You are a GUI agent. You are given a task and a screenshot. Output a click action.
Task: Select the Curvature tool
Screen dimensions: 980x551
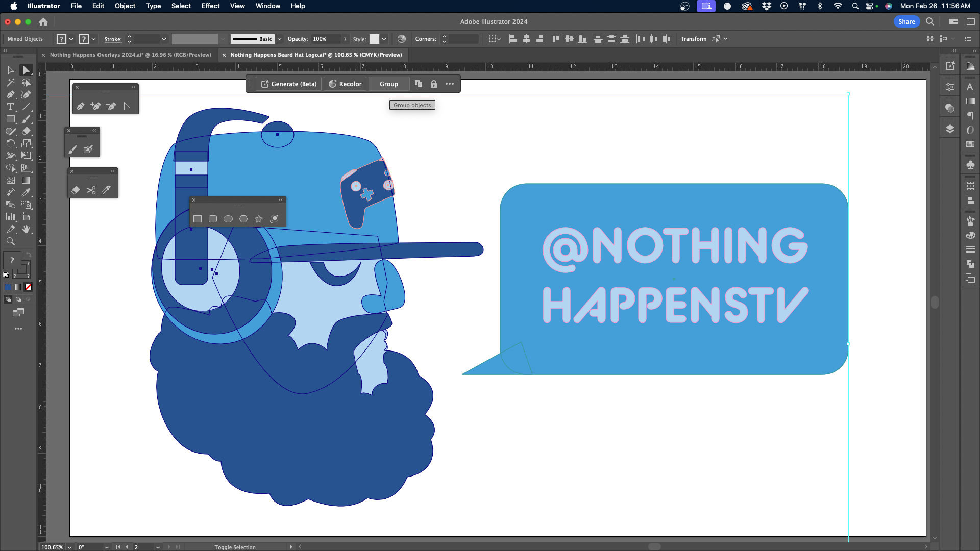point(26,94)
